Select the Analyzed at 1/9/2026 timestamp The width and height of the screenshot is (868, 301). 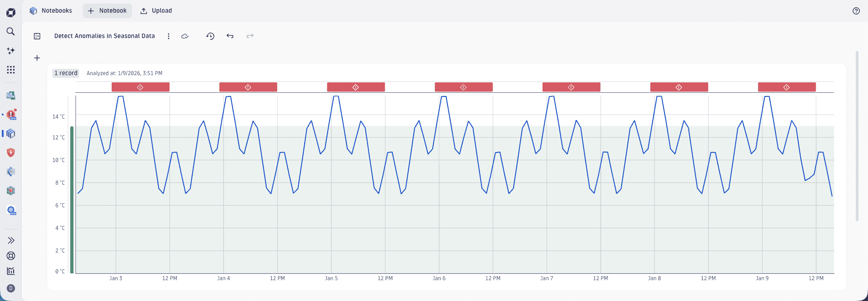click(124, 73)
